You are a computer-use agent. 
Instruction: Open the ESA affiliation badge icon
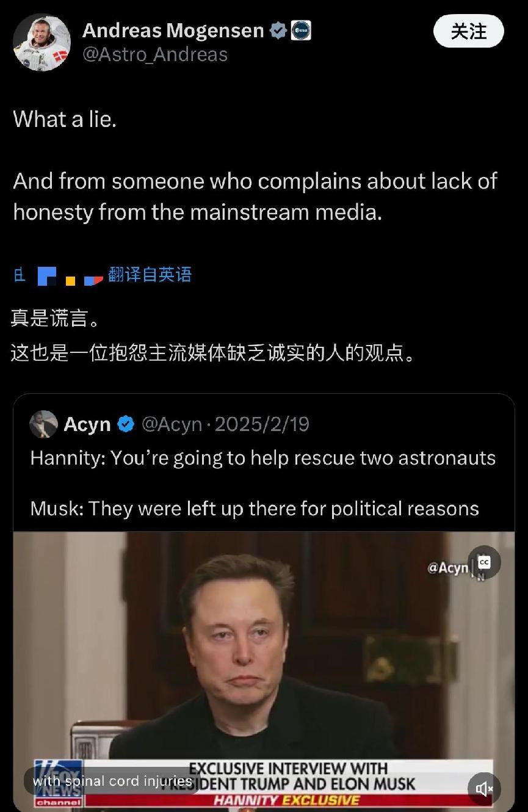pyautogui.click(x=300, y=31)
